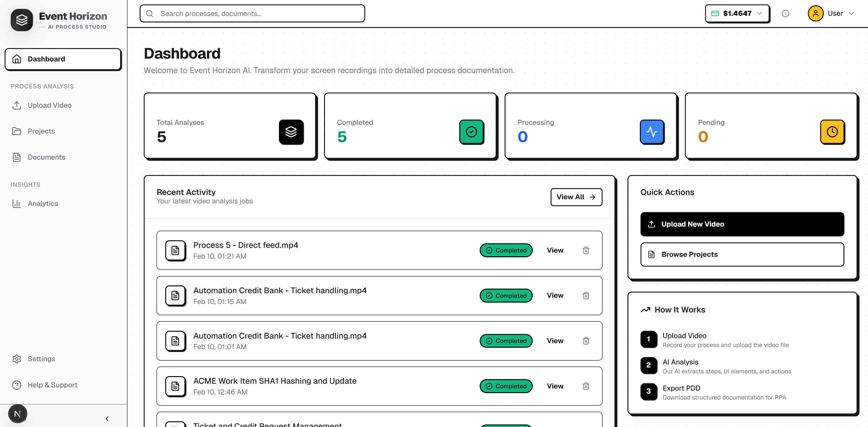Open Settings from the sidebar
Image resolution: width=868 pixels, height=427 pixels.
41,359
